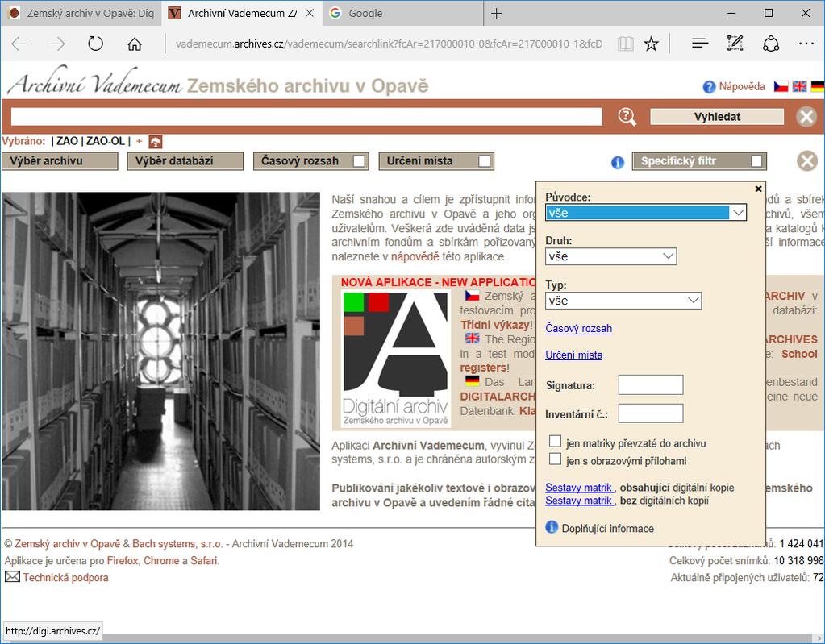This screenshot has height=644, width=825.
Task: Click the Digitální archiv logo image
Action: pos(396,359)
